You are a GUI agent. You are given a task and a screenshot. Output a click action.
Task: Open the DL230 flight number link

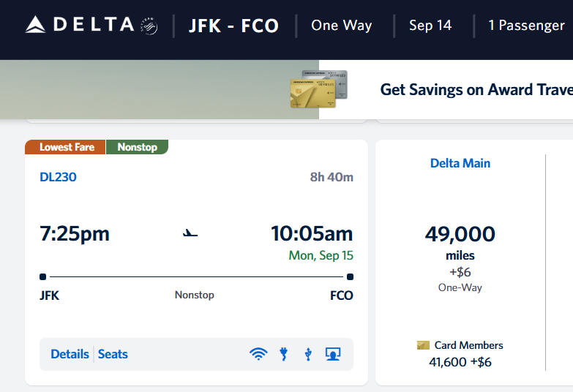coord(58,177)
